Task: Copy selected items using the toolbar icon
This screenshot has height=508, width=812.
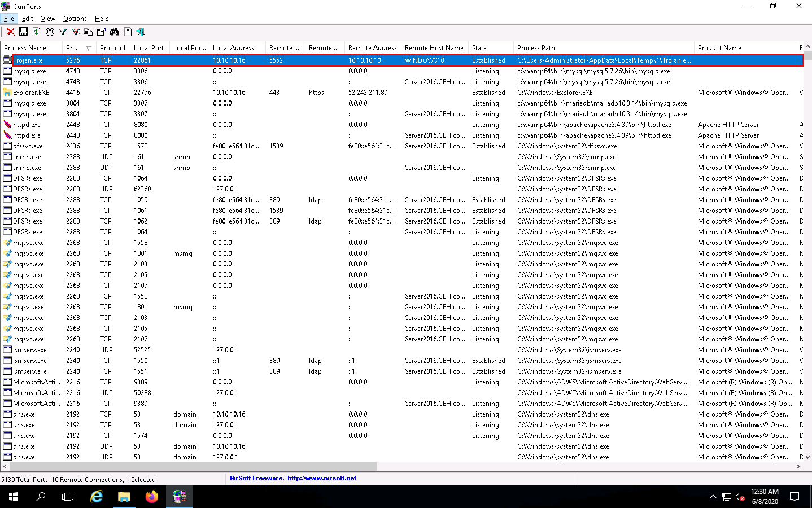Action: click(89, 32)
